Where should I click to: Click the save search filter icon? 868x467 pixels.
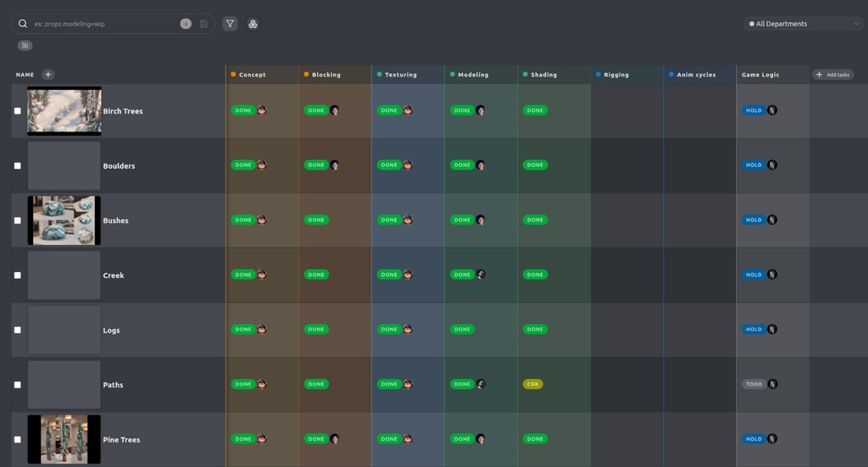(203, 24)
